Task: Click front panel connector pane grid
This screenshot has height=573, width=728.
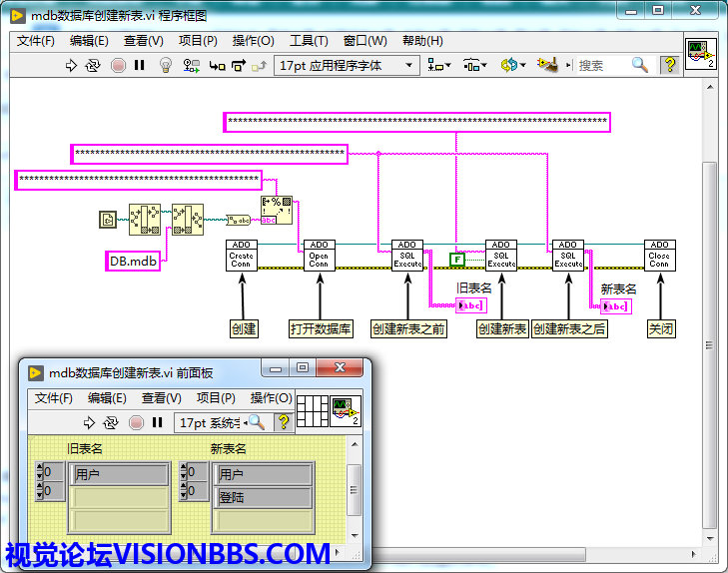Action: (312, 410)
